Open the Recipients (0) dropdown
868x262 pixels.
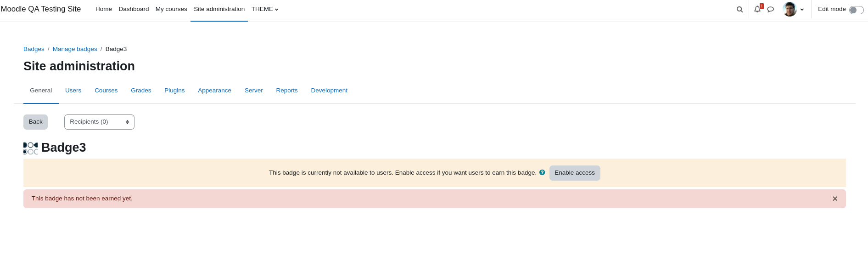[99, 122]
